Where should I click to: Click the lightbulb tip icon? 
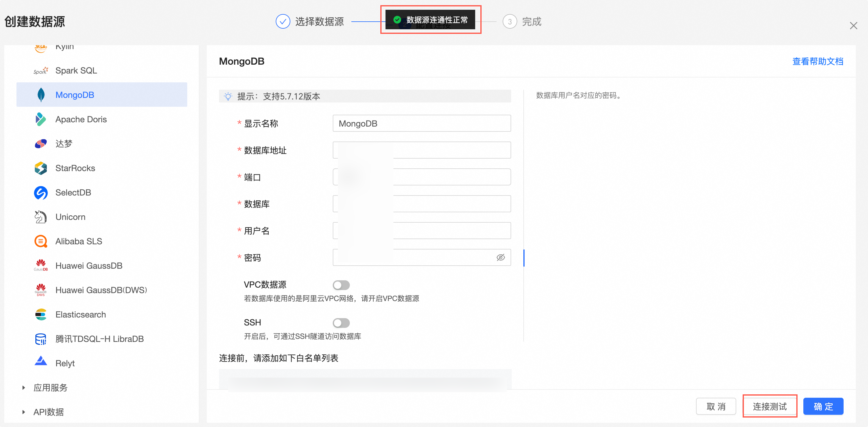click(x=228, y=97)
